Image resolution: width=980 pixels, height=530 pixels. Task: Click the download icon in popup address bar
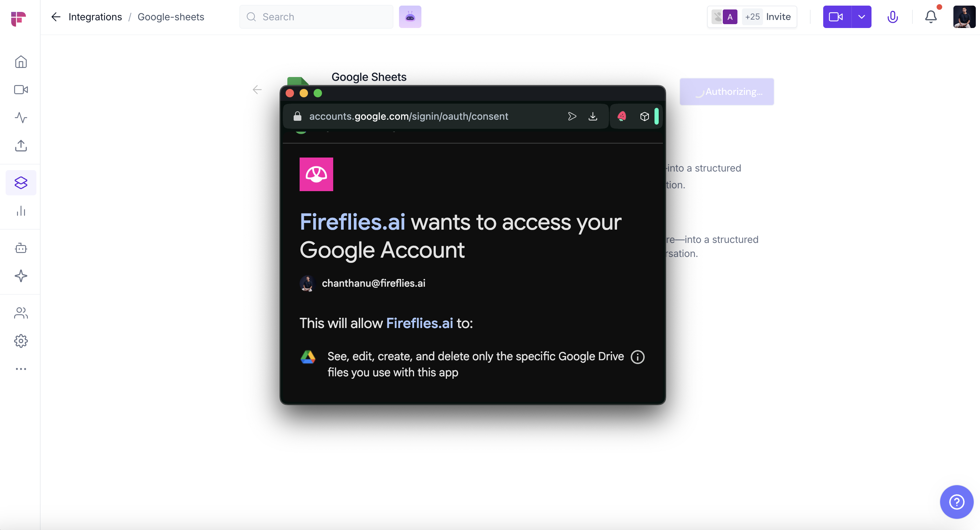593,117
